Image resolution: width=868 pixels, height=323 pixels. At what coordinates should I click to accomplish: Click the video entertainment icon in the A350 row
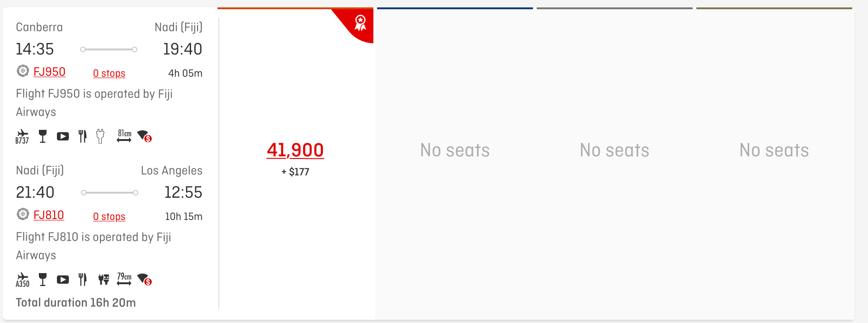pos(63,280)
